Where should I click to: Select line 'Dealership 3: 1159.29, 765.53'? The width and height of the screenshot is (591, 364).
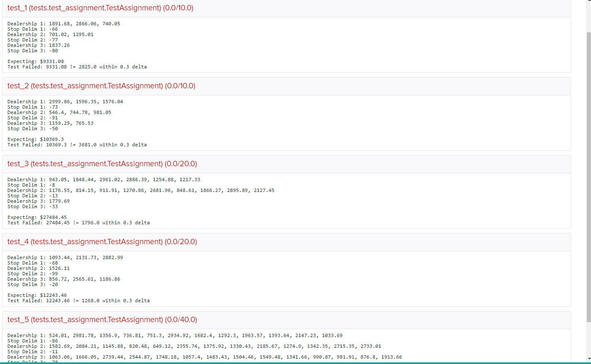[x=51, y=123]
